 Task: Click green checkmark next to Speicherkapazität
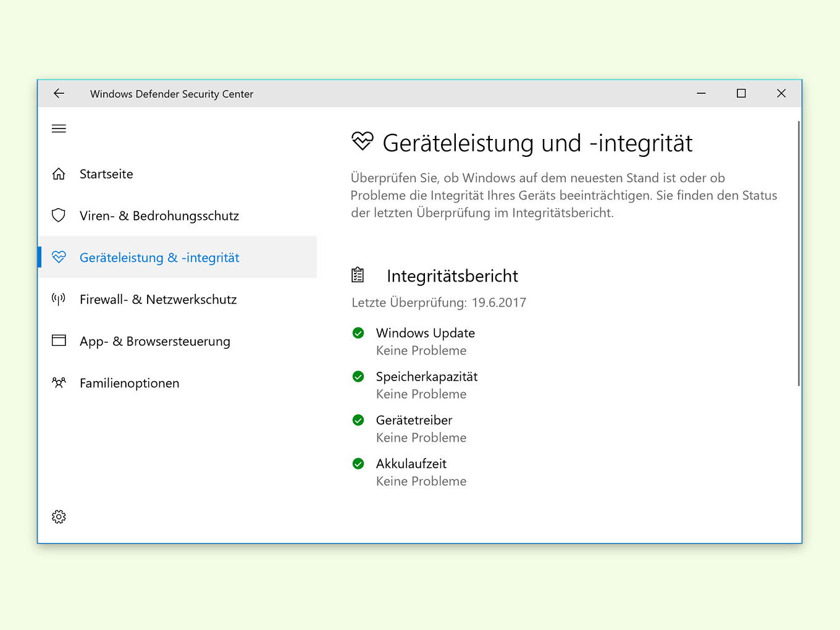coord(358,376)
